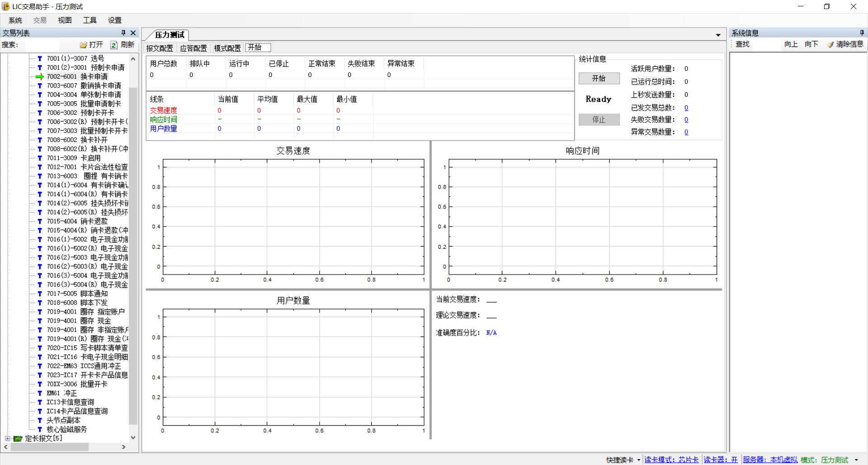Viewport: 868px width, 465px height.
Task: Switch to the 模式配置 tab
Action: tap(227, 48)
